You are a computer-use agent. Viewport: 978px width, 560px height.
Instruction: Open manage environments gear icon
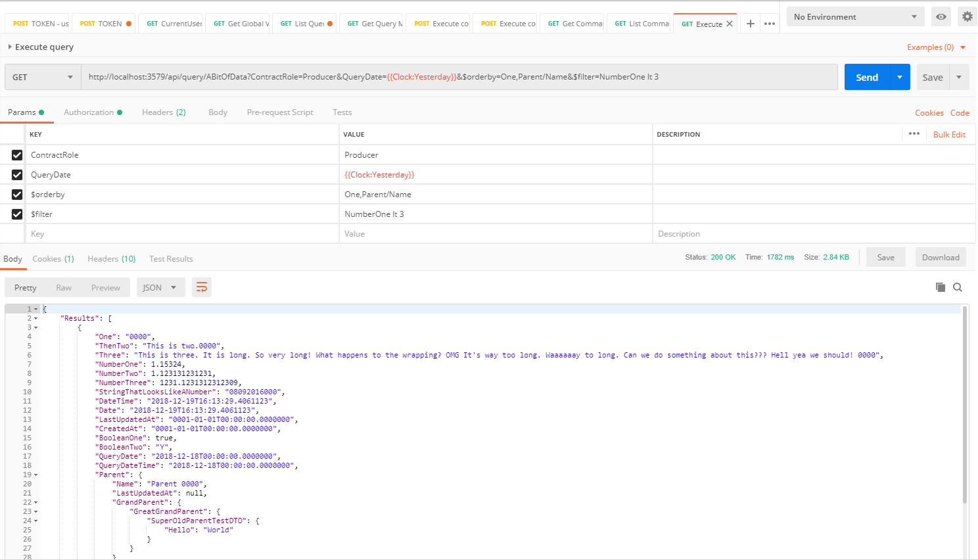[x=967, y=17]
